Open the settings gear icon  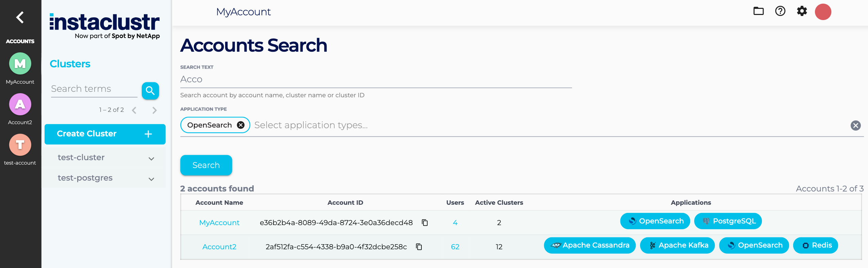click(802, 12)
